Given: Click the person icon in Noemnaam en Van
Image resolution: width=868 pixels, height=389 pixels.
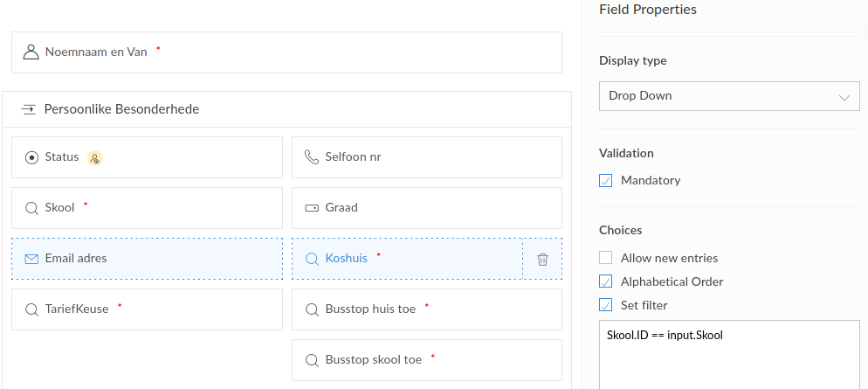Looking at the screenshot, I should [31, 52].
